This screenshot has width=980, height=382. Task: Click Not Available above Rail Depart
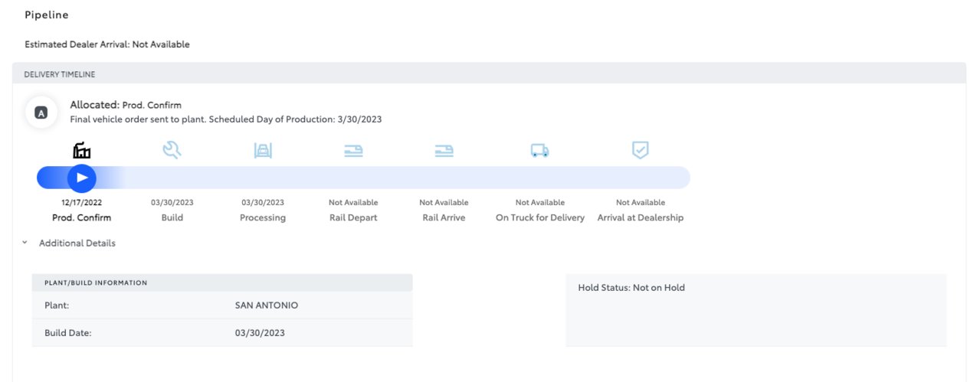pos(353,203)
